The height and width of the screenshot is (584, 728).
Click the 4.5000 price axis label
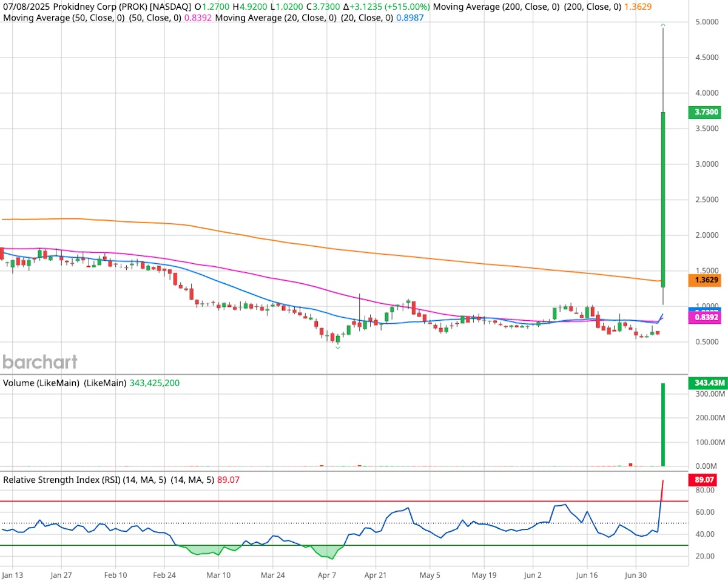707,58
